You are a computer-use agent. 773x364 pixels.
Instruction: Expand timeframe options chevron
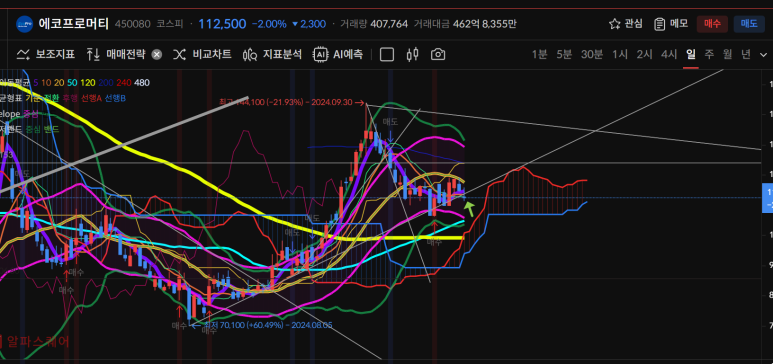(764, 55)
